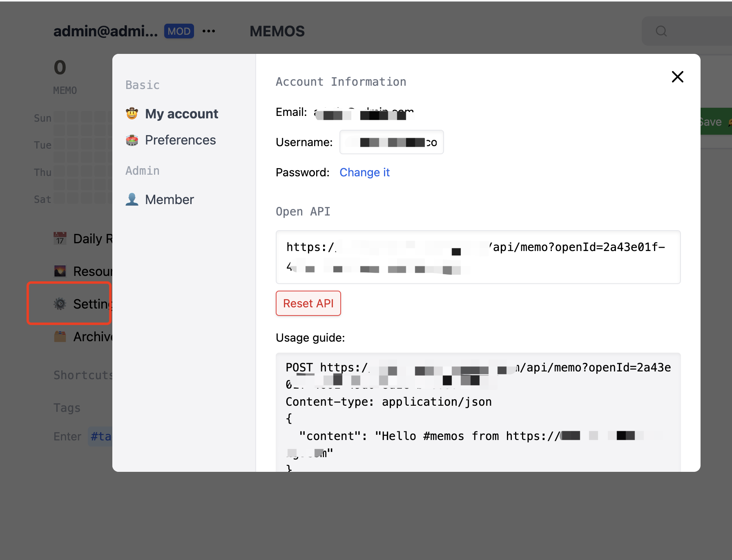
Task: Click the magnifier icon in the search box
Action: click(x=661, y=31)
